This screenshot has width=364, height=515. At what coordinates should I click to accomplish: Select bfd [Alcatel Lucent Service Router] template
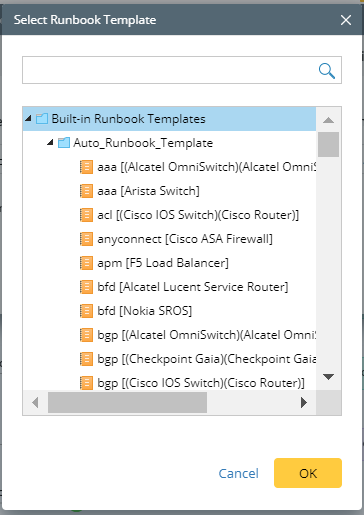point(193,287)
